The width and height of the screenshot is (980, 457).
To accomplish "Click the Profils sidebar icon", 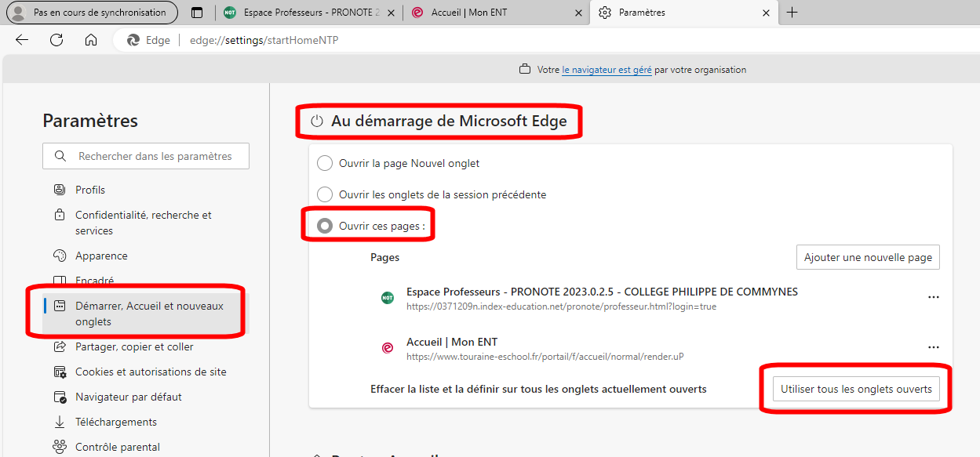I will tap(60, 190).
